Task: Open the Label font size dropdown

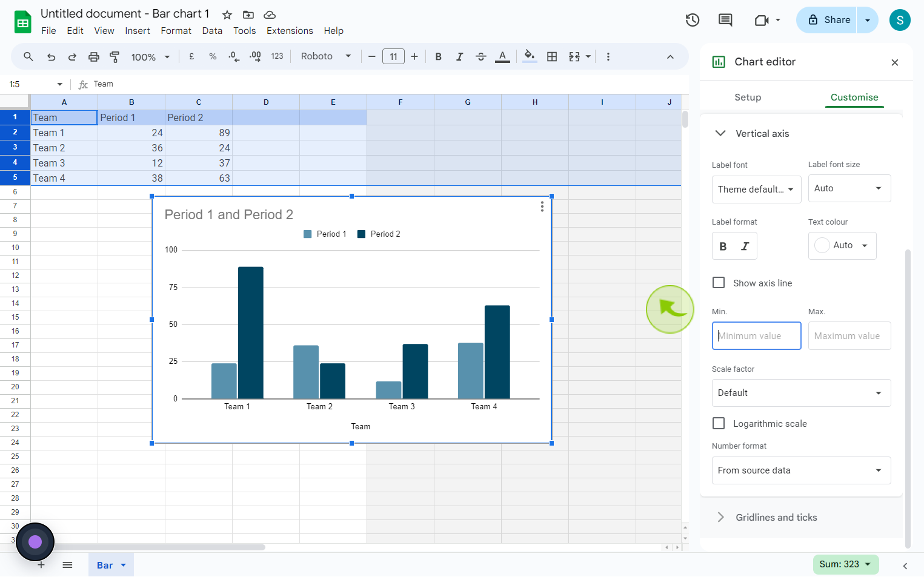Action: point(849,188)
